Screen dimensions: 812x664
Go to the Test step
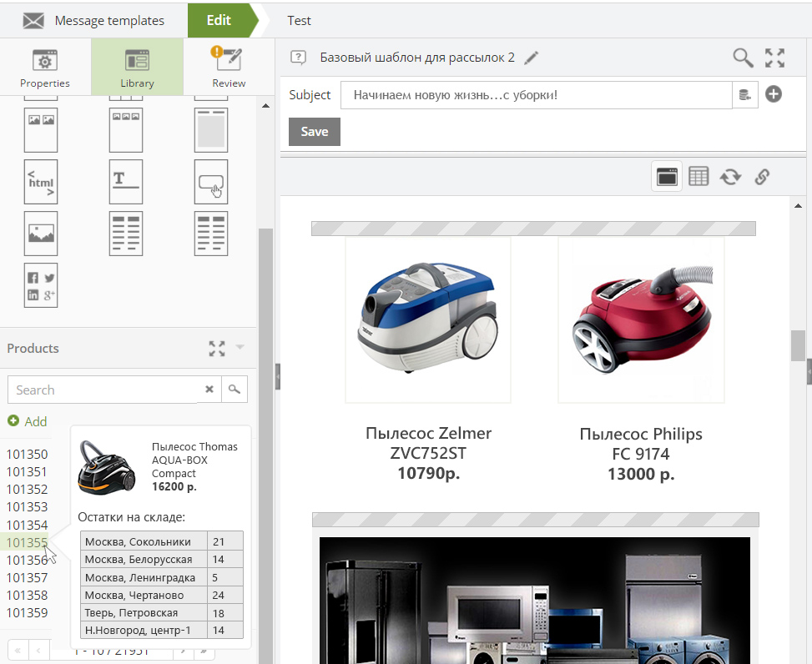[299, 21]
